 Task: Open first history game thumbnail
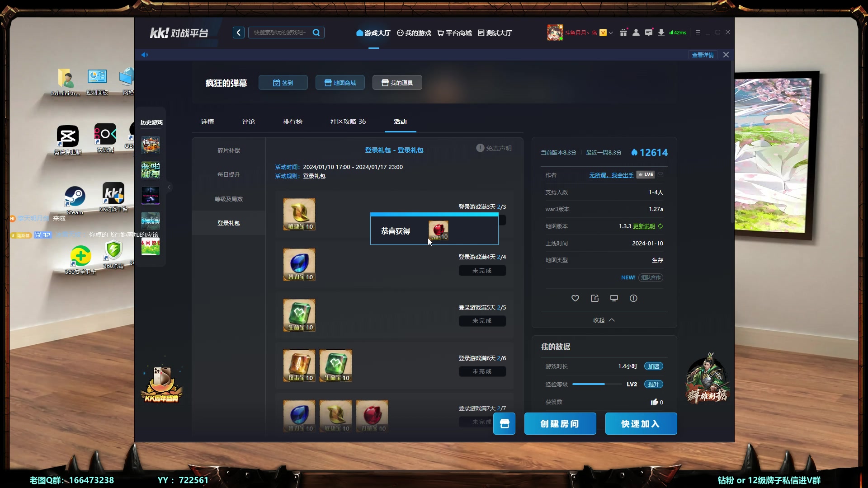click(x=151, y=145)
